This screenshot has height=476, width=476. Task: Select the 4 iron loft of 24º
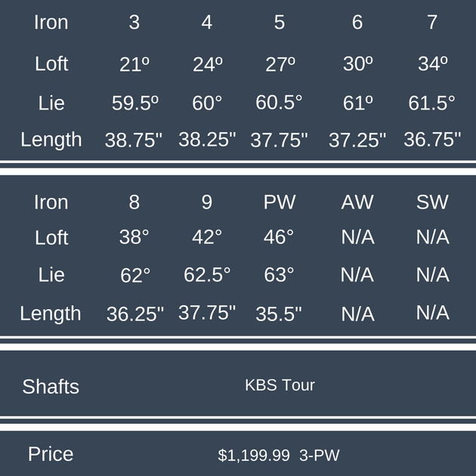pos(208,64)
